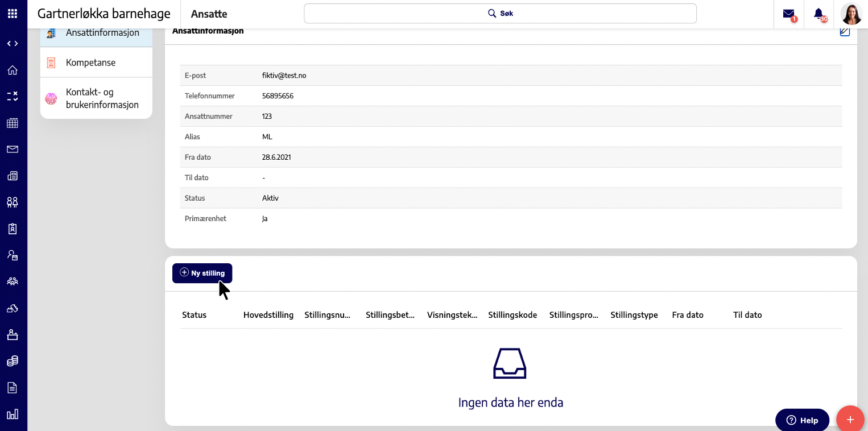Open the coins finance sidebar icon
The image size is (868, 431).
coord(13,361)
